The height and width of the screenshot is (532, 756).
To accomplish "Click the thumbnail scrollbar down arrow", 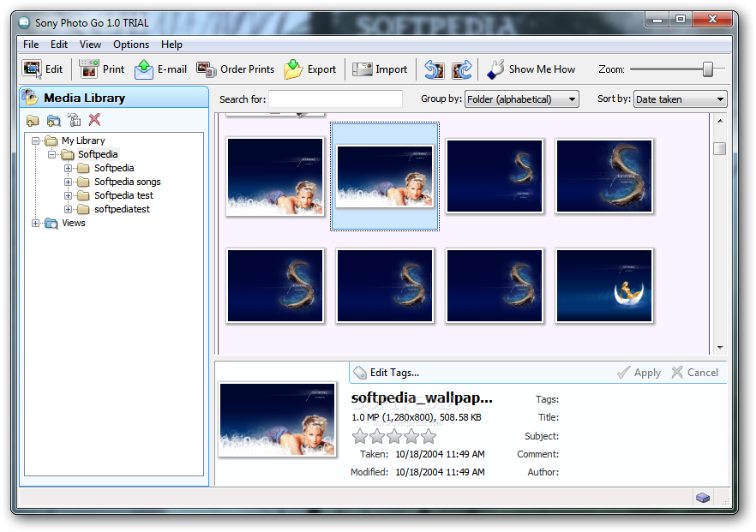I will click(720, 348).
